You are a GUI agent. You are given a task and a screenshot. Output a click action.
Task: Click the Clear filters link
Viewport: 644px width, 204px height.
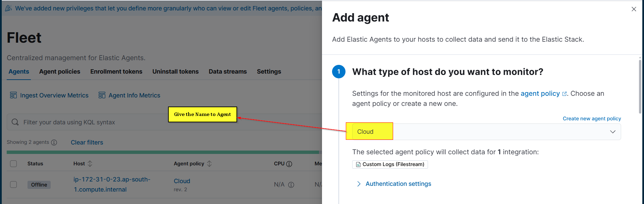tap(87, 142)
